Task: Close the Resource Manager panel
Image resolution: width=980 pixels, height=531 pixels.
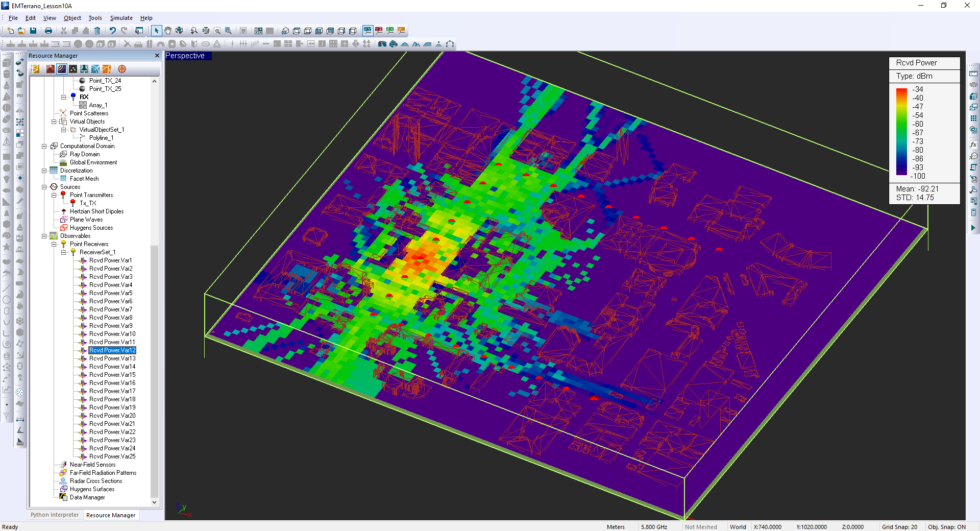Action: (x=157, y=56)
